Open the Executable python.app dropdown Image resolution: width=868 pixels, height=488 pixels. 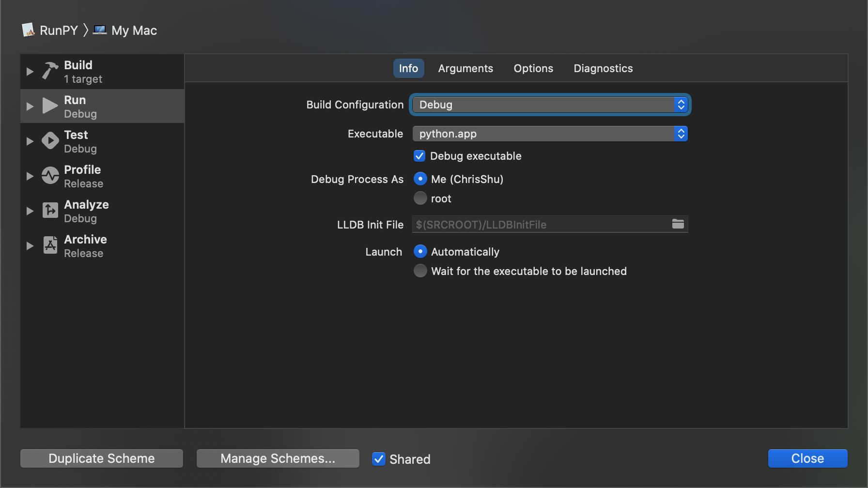[550, 134]
